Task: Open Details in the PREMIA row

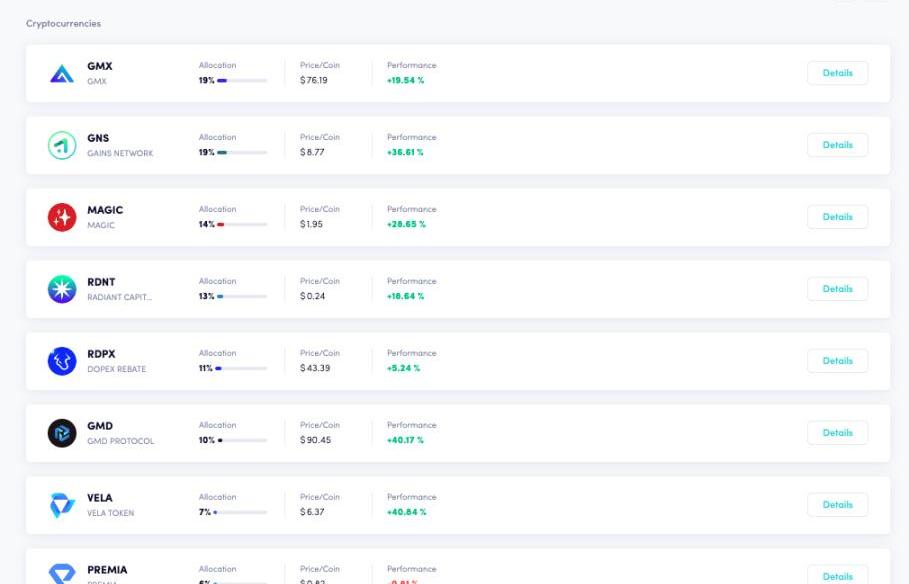Action: click(x=837, y=575)
